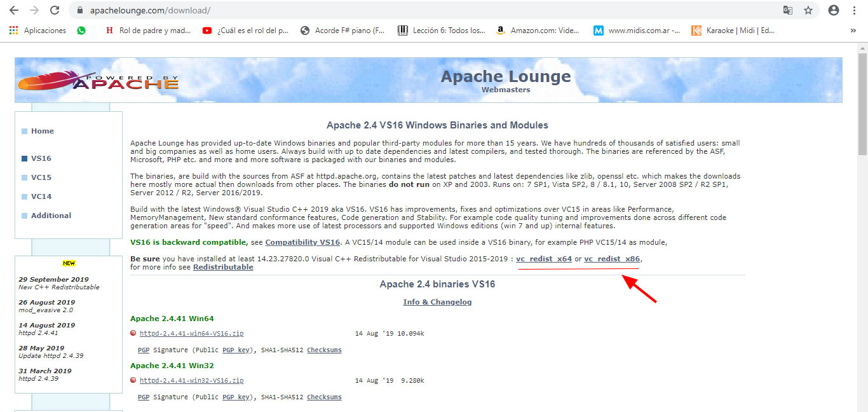Click the browser forward arrow
The width and height of the screenshot is (868, 412).
[34, 10]
